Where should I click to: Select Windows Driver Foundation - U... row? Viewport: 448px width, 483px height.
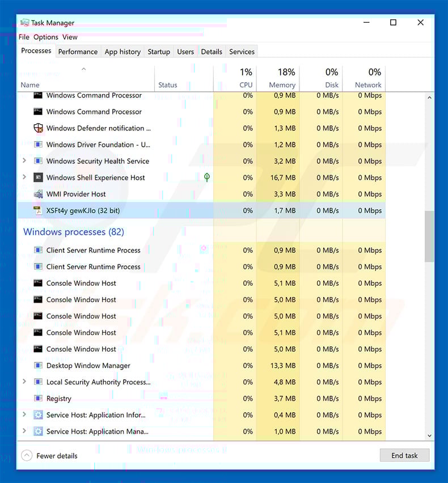201,145
